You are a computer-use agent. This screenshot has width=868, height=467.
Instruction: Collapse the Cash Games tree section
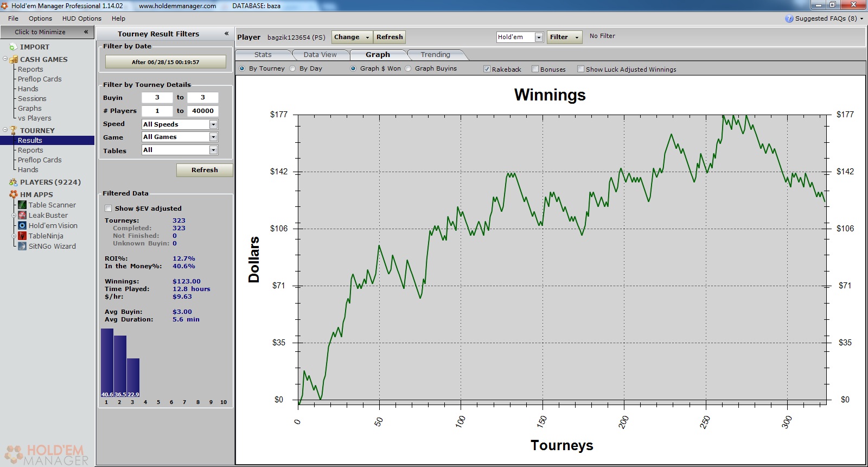point(5,59)
